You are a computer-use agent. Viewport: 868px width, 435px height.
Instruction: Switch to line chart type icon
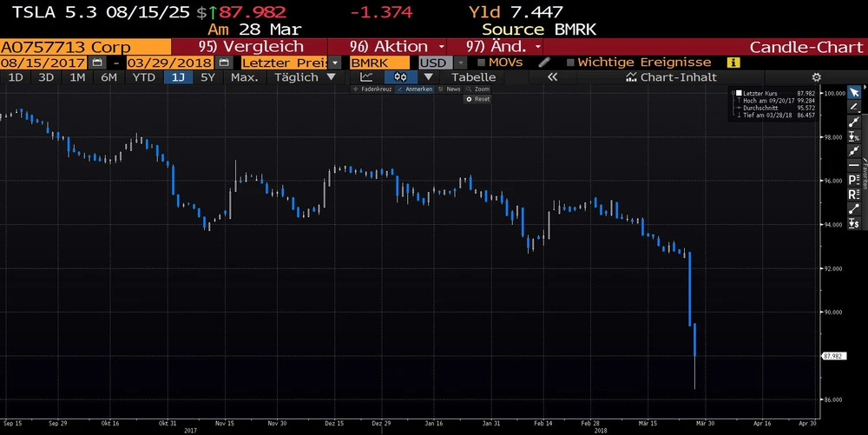tap(366, 77)
